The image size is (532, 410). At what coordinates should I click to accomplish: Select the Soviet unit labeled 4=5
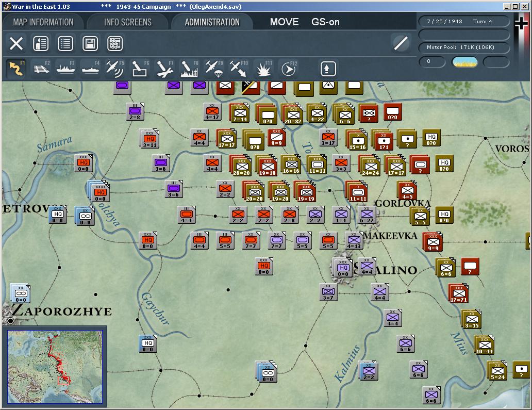pyautogui.click(x=407, y=190)
